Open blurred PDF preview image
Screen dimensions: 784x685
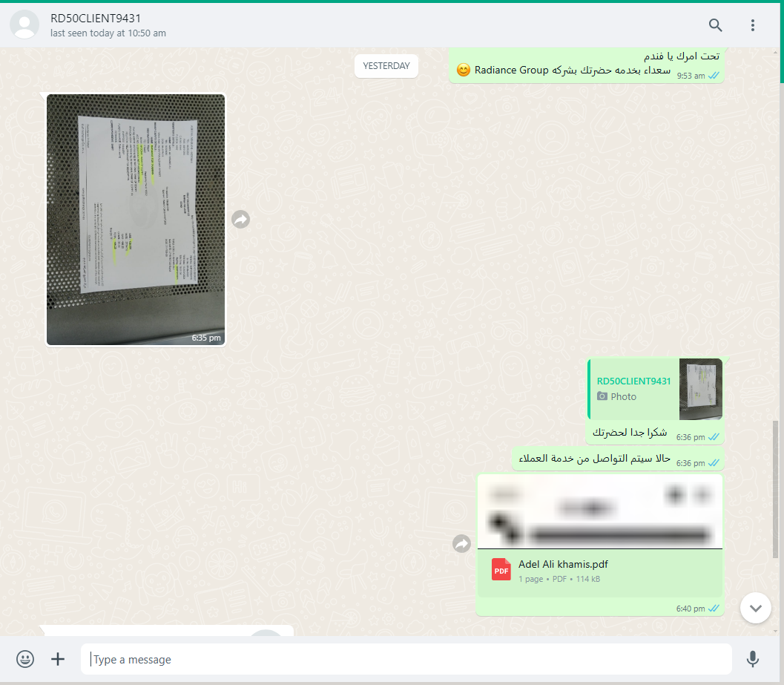[x=600, y=511]
